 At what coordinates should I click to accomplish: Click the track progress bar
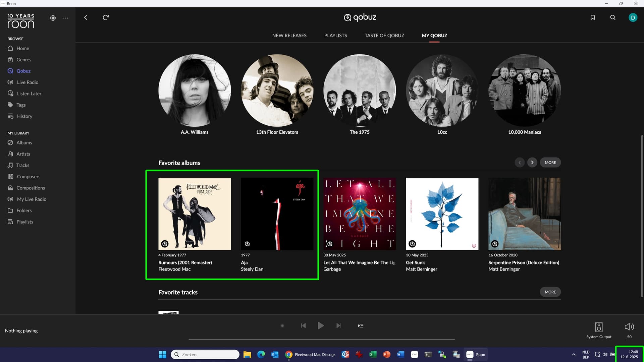(x=322, y=339)
